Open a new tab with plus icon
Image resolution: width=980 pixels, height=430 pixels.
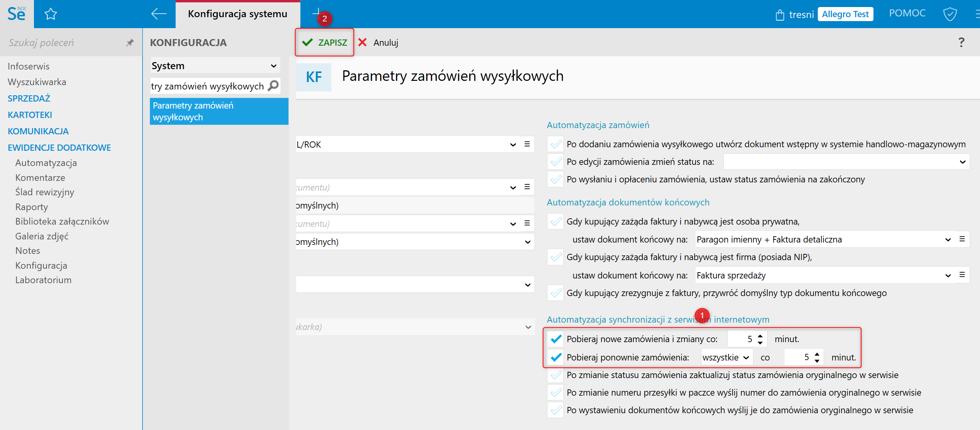point(317,12)
